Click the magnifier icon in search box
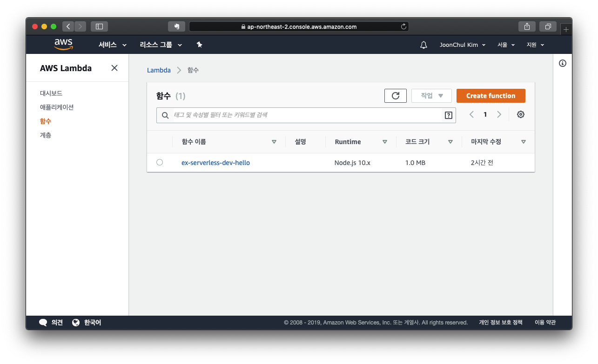 [165, 115]
